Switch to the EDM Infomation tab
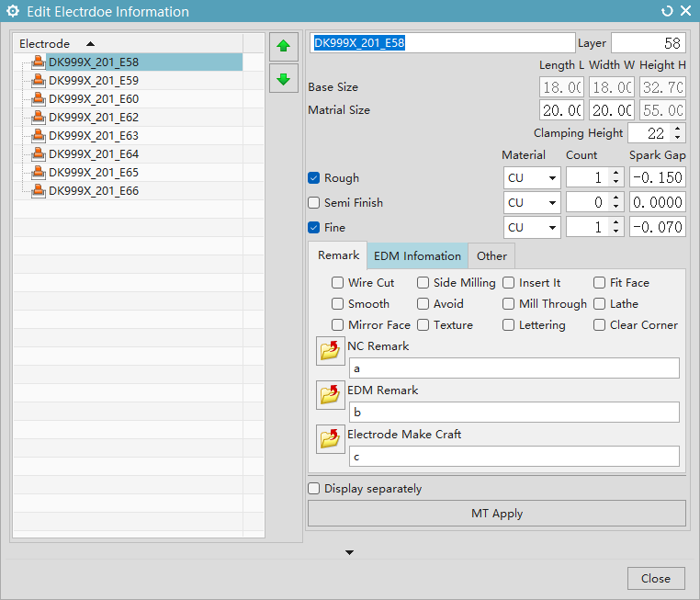Screen dimensions: 700x600 (417, 256)
